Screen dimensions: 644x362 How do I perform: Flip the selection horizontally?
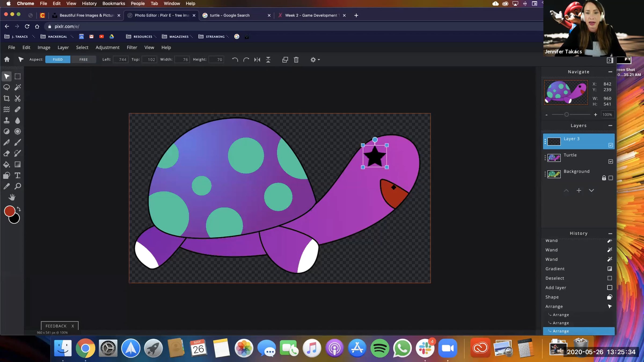click(257, 60)
